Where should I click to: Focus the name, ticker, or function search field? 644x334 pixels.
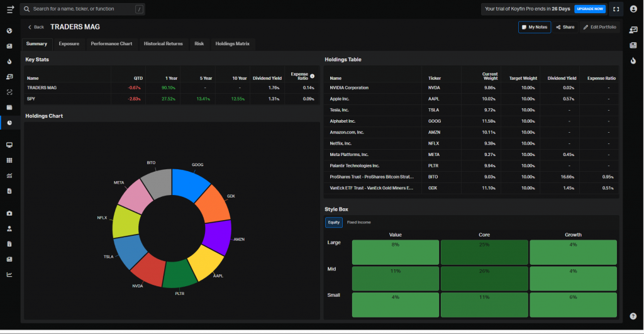coord(82,9)
